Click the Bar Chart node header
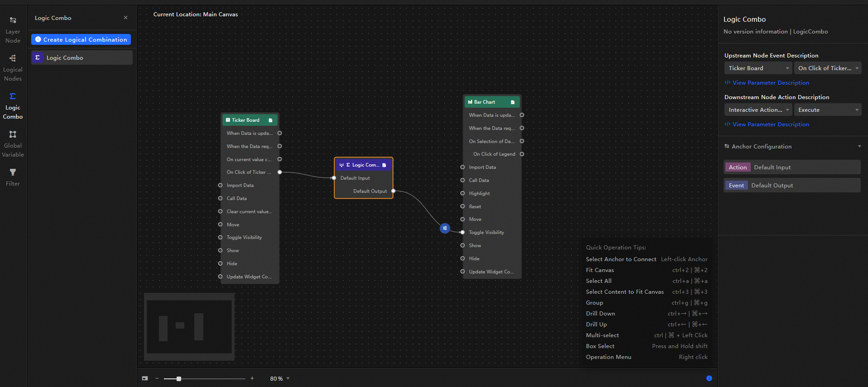 click(492, 102)
